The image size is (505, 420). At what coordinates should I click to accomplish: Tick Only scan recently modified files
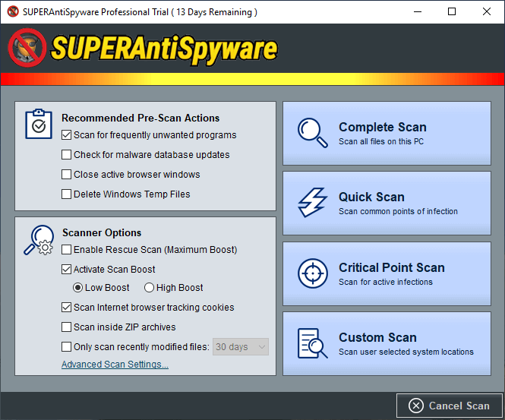(x=66, y=347)
